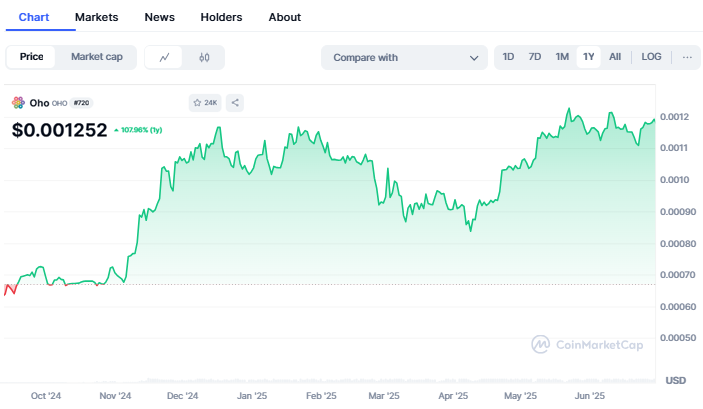Viewport: 703px width, 409px height.
Task: Click the #720 rank badge
Action: click(81, 103)
